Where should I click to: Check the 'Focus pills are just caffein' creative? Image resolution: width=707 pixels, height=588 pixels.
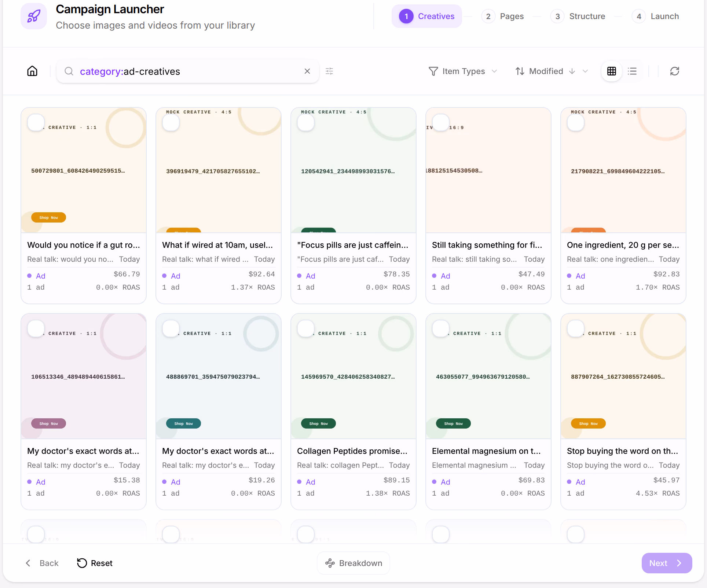coord(306,122)
